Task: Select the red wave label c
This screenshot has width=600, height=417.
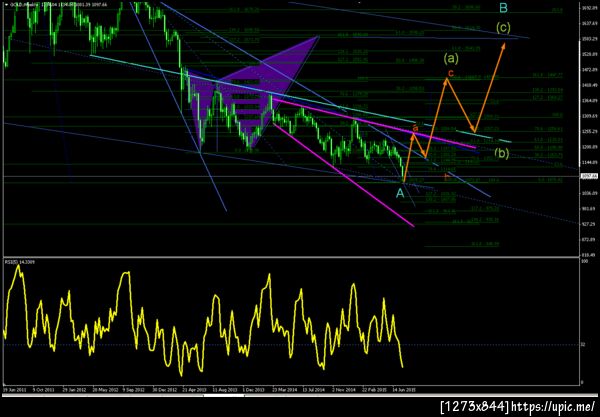Action: pos(451,73)
